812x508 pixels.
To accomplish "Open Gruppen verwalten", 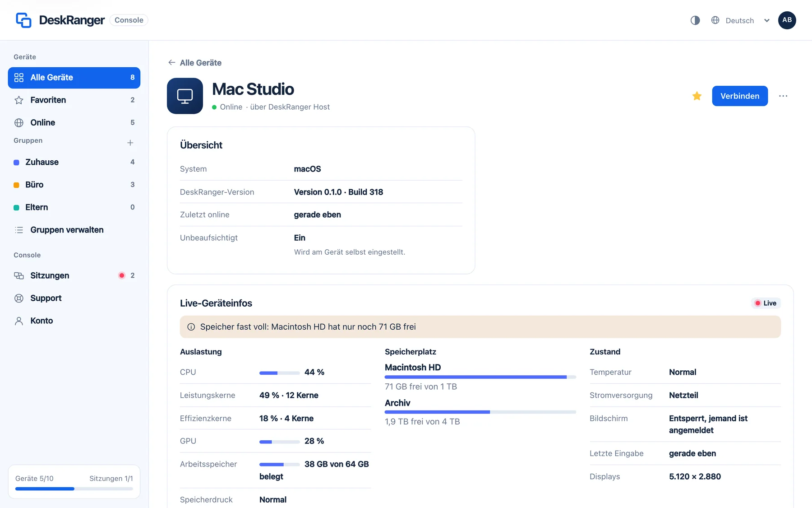I will click(74, 230).
